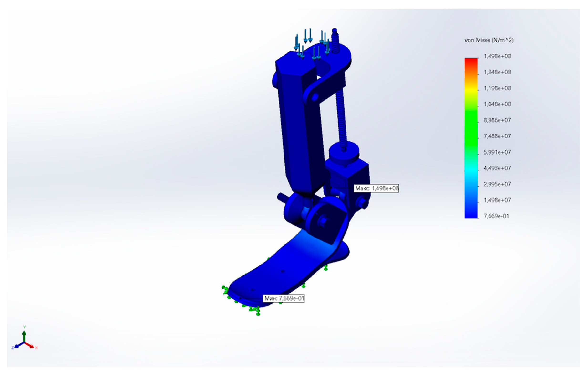588x374 pixels.
Task: Click the top legend value 1,498e+08
Action: point(497,56)
